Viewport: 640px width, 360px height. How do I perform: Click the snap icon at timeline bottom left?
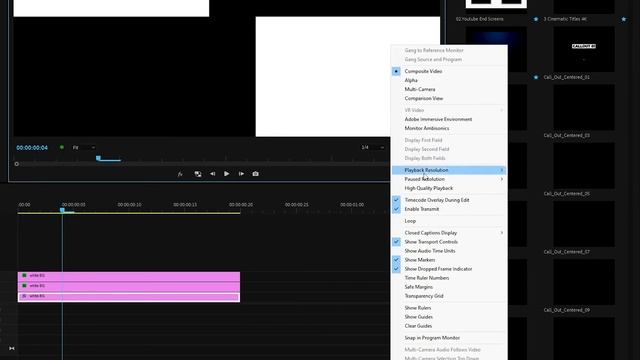pos(11,348)
